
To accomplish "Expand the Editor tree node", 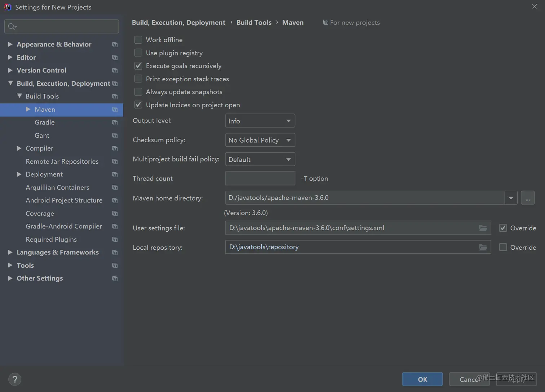I will tap(10, 57).
